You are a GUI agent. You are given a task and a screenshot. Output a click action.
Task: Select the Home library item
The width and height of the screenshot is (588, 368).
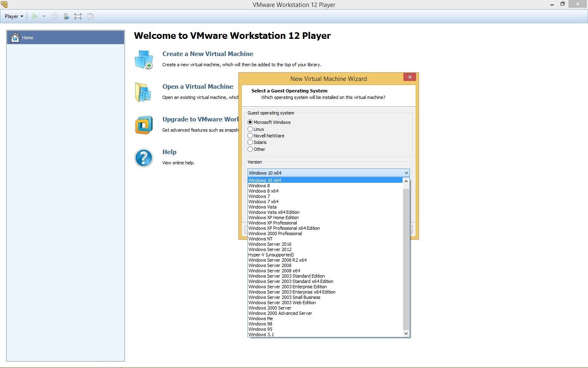point(66,38)
